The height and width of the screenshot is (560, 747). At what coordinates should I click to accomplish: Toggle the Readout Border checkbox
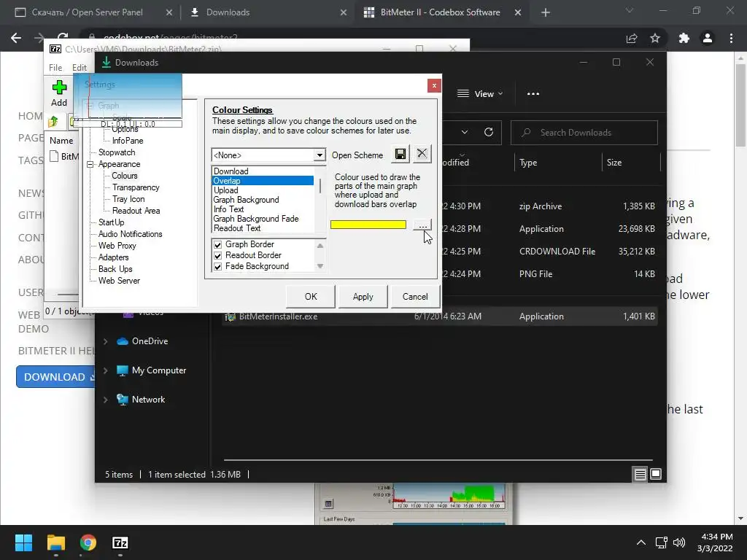(217, 255)
